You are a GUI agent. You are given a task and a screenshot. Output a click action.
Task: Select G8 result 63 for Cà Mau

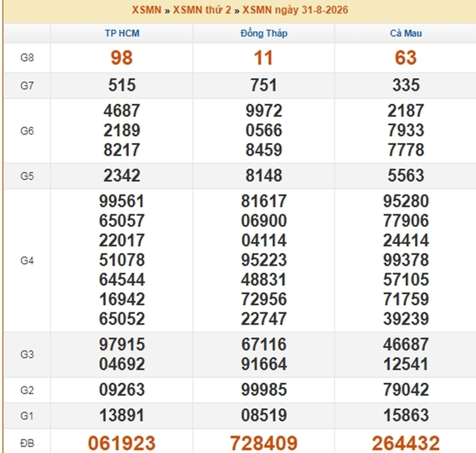405,58
